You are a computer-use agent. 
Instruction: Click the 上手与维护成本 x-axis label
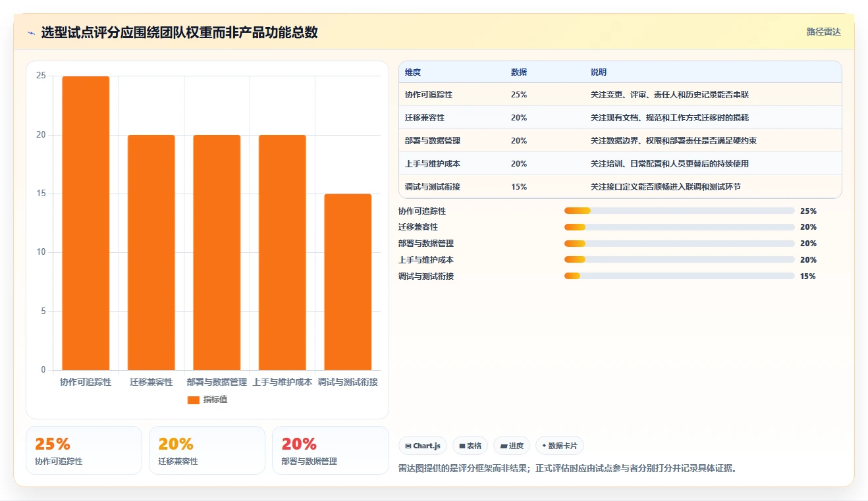[282, 382]
